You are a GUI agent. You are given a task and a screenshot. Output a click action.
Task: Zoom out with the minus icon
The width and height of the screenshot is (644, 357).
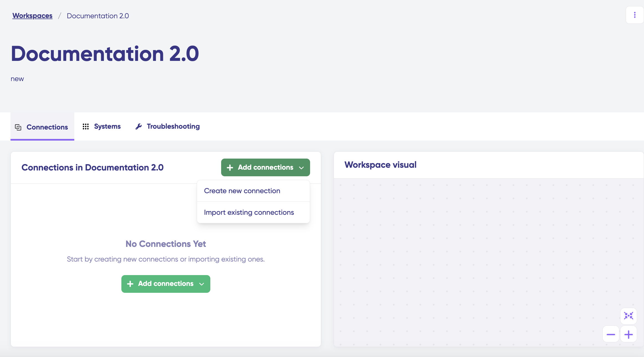coord(611,334)
